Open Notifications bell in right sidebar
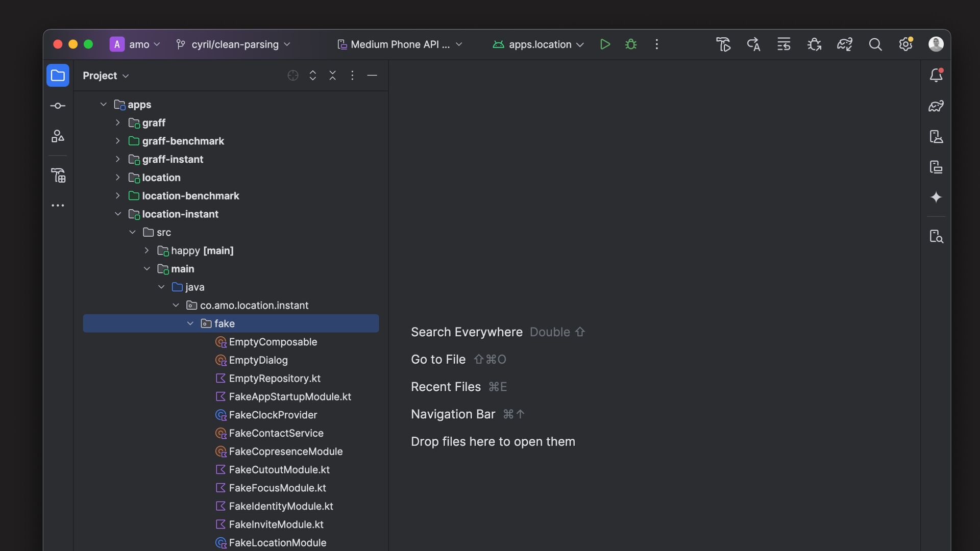 [x=936, y=76]
